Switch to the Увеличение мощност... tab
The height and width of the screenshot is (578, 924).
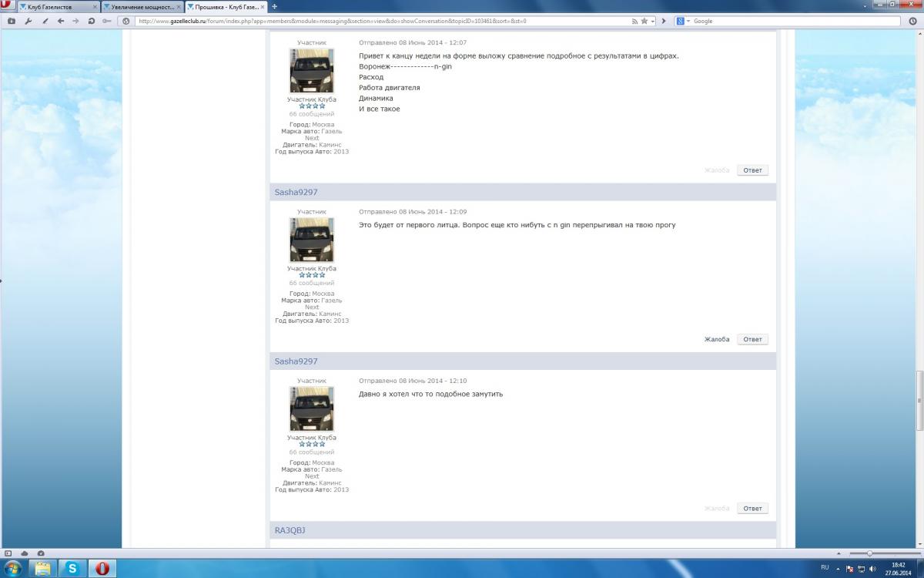139,7
